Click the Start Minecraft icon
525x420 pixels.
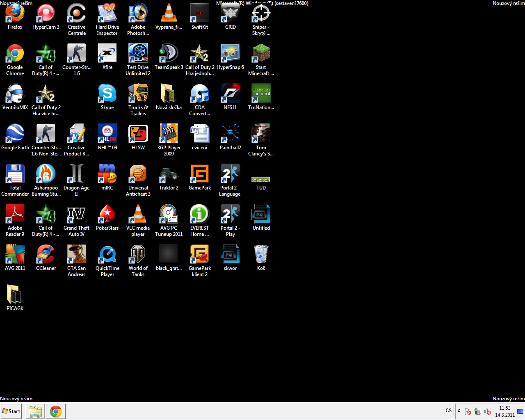pos(261,60)
